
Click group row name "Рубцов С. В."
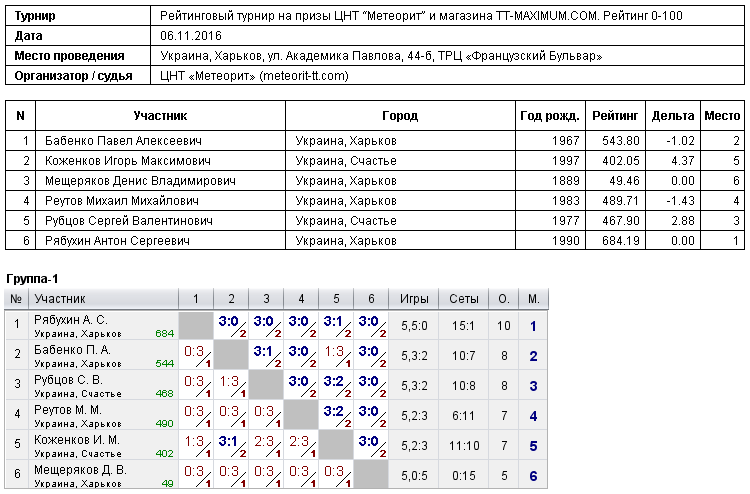[x=68, y=380]
